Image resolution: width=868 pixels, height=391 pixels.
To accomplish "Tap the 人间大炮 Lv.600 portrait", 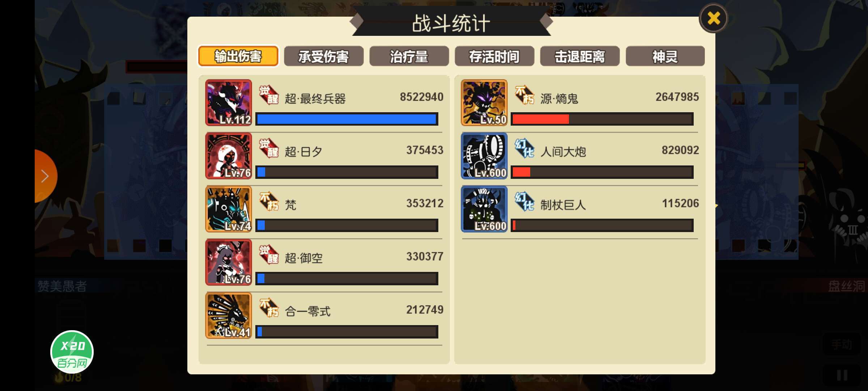I will pos(484,156).
